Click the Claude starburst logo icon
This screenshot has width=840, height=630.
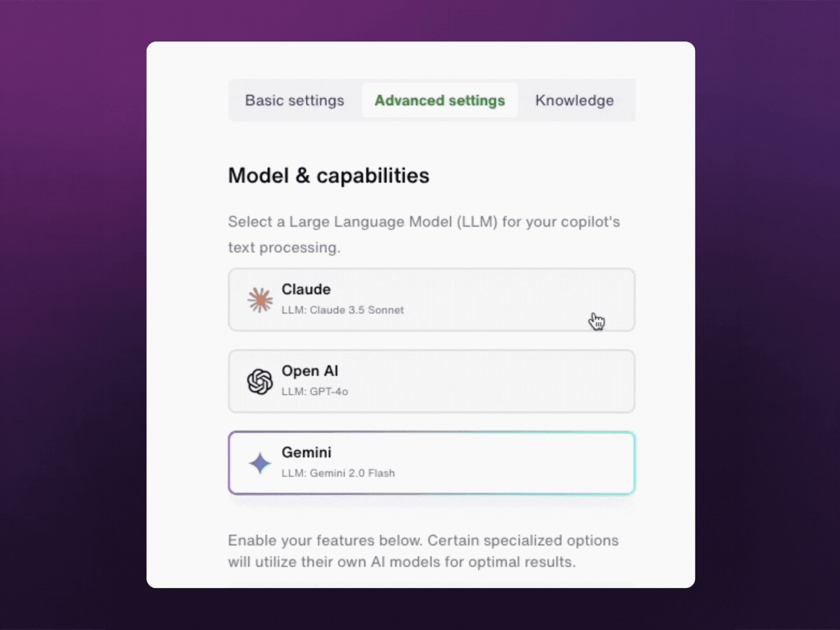(x=260, y=300)
